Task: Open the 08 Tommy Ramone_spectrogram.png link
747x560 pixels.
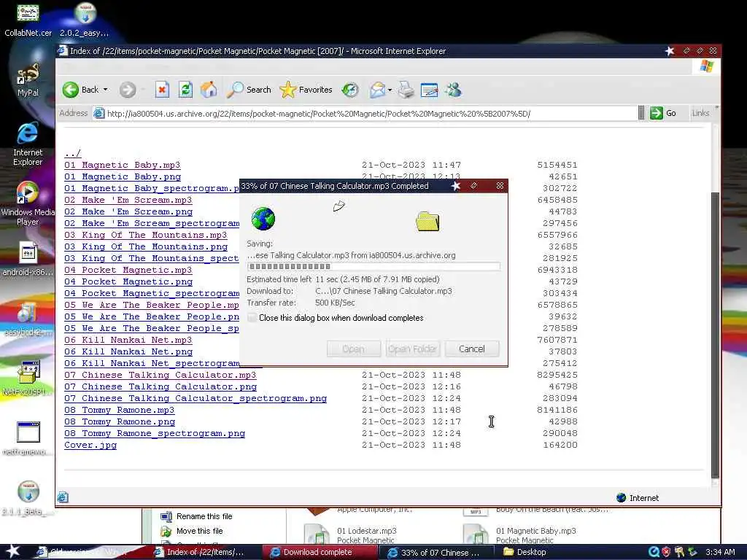Action: 155,433
